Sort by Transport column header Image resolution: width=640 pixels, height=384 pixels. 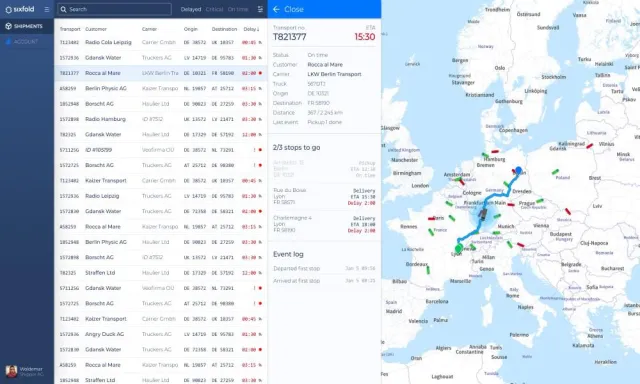(x=70, y=29)
